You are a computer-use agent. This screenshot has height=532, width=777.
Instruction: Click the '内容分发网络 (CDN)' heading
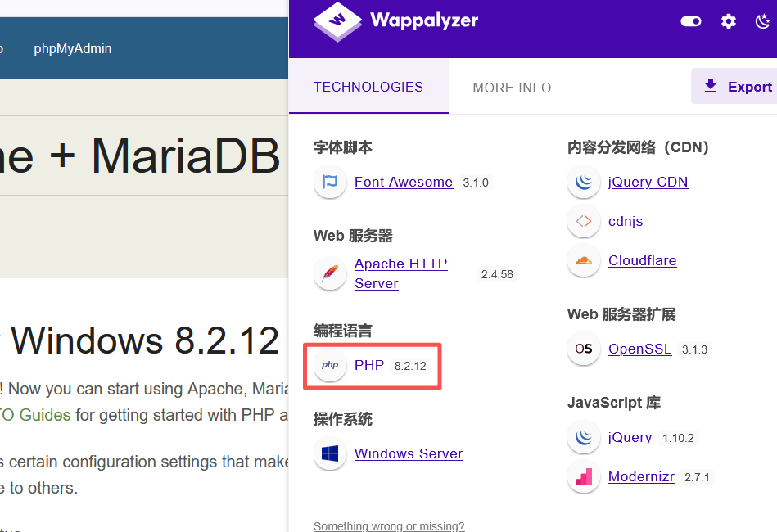coord(639,147)
